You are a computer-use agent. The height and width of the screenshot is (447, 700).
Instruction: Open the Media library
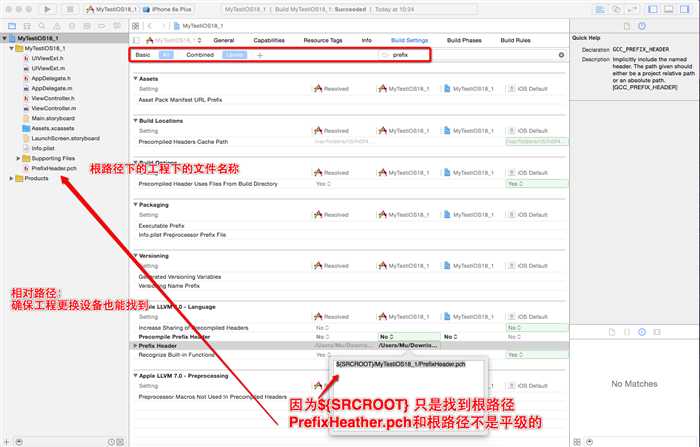click(x=657, y=332)
